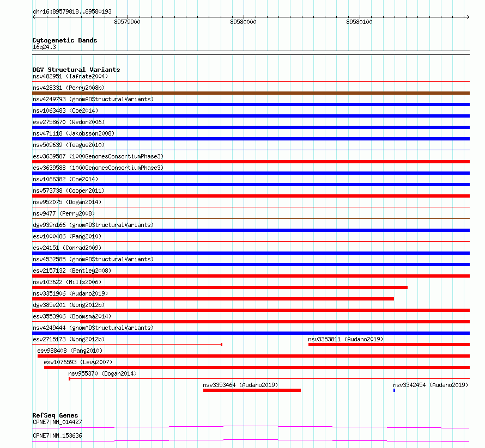
Task: Click the blue nsv4249793 variant bar
Action: [x=251, y=105]
